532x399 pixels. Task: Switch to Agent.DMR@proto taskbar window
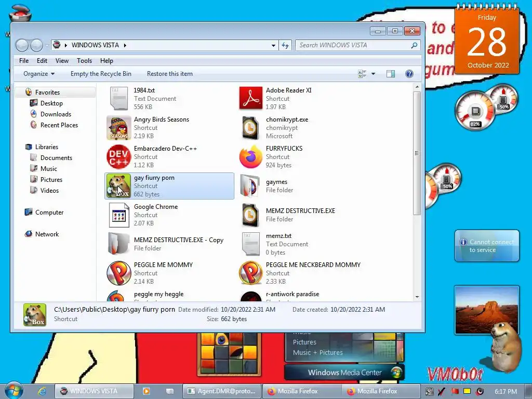(x=222, y=391)
